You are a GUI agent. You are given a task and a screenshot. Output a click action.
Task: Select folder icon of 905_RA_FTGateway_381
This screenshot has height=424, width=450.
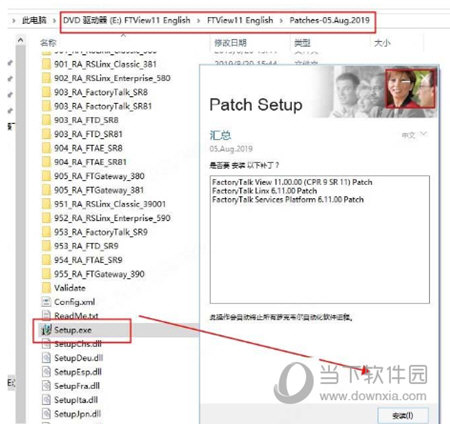point(46,190)
